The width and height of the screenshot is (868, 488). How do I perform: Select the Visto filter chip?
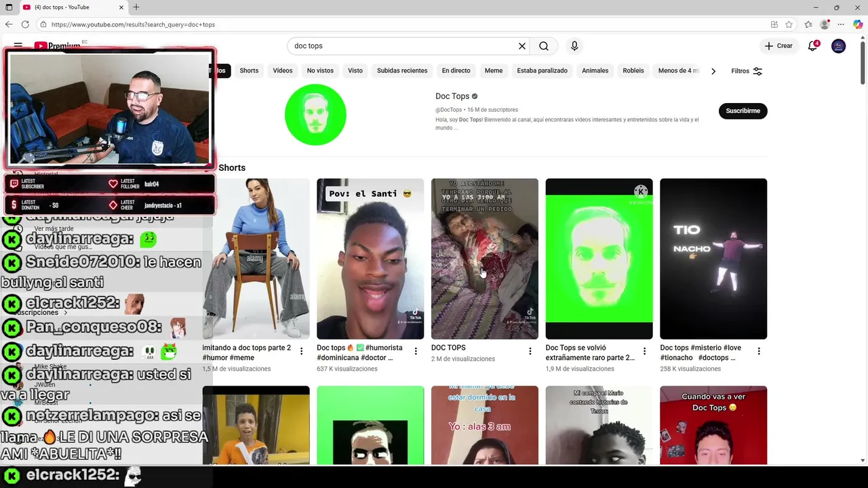[x=355, y=70]
